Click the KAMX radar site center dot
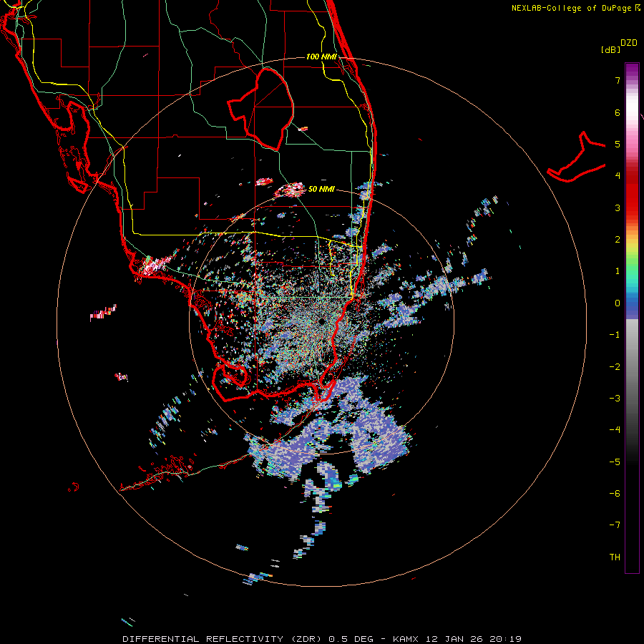 321,321
